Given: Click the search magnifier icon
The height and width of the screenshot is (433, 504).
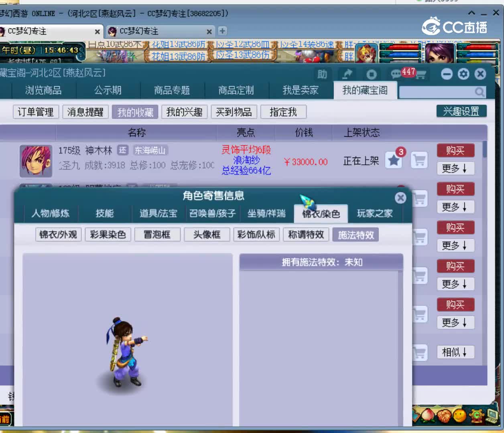Looking at the screenshot, I should 480,92.
